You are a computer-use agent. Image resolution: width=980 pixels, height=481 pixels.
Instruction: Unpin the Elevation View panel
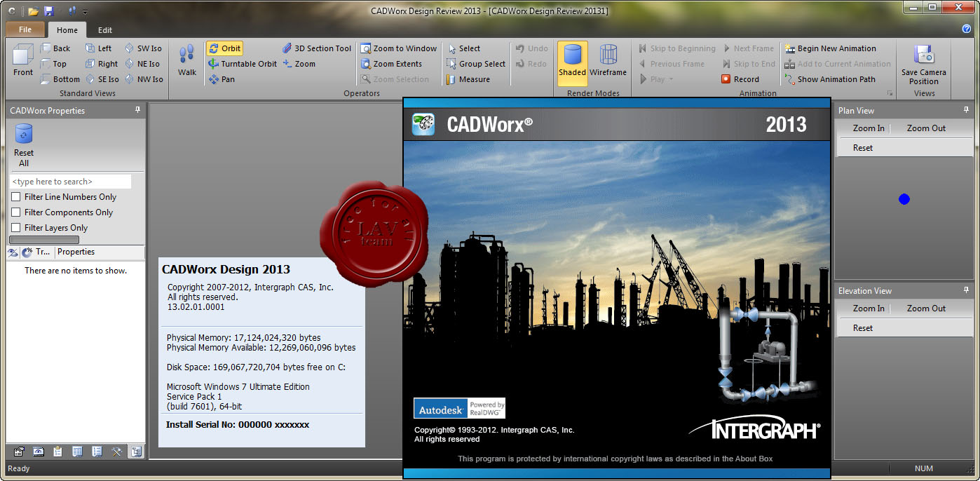tap(966, 290)
